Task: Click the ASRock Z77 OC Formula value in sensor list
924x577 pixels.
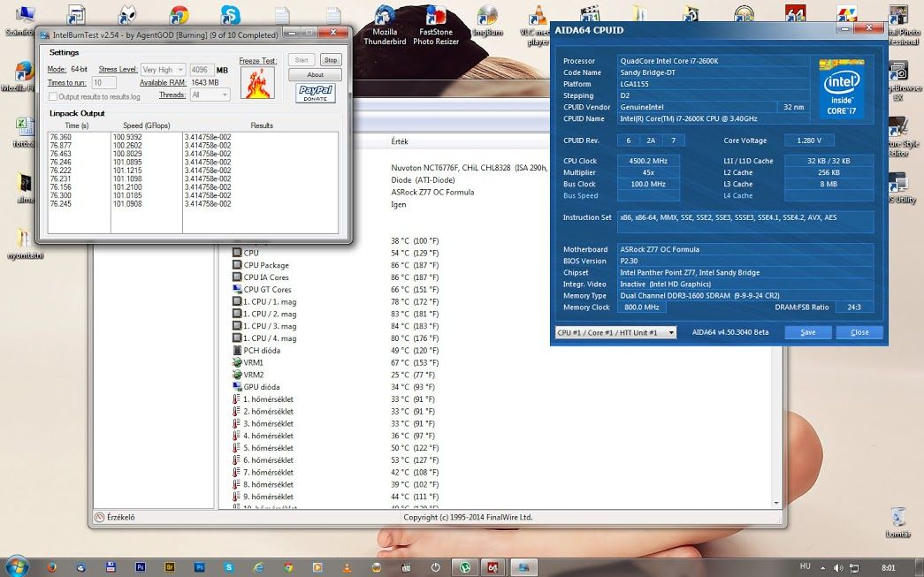Action: pyautogui.click(x=432, y=192)
